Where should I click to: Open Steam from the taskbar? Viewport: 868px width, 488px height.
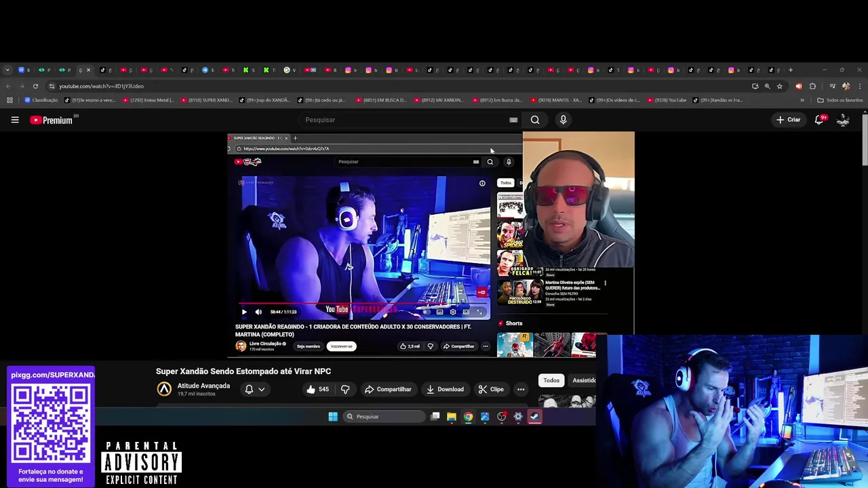(x=534, y=417)
